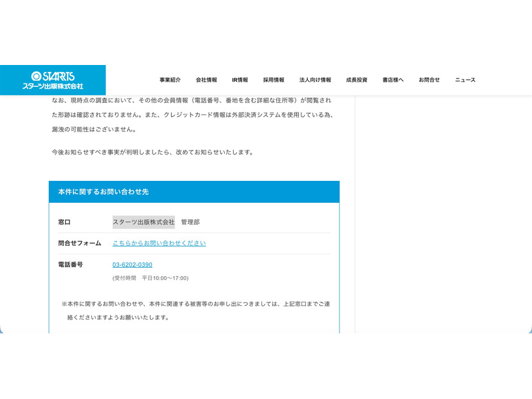This screenshot has height=399, width=532.
Task: Click the 窓口 row label
Action: pyautogui.click(x=64, y=222)
